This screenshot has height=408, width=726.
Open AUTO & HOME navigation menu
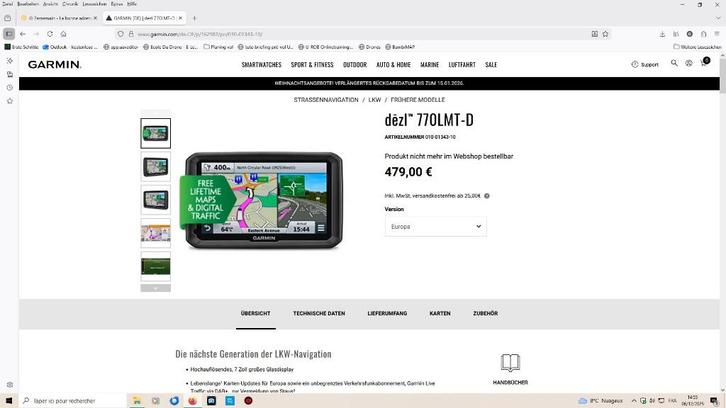pos(393,65)
